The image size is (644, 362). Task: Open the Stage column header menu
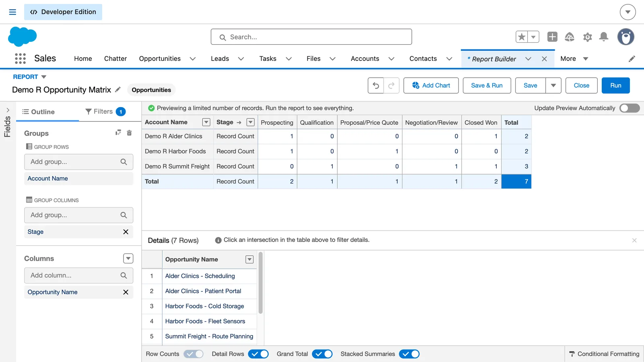pos(250,122)
